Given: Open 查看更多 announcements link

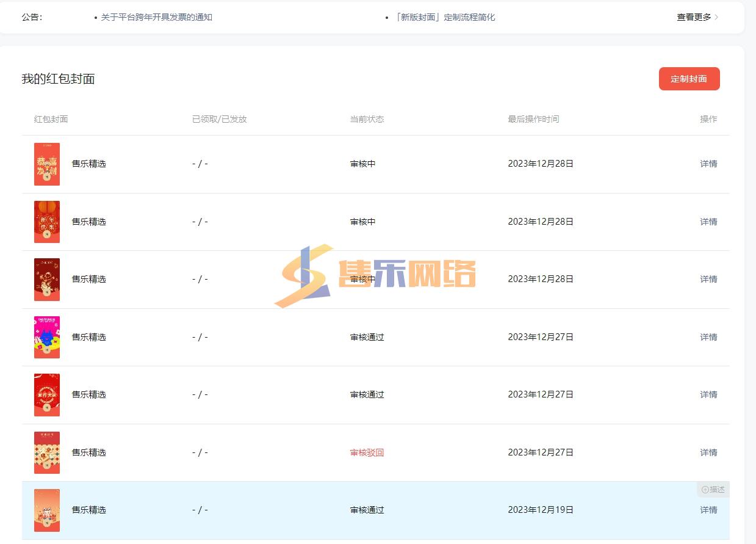Looking at the screenshot, I should pos(693,17).
